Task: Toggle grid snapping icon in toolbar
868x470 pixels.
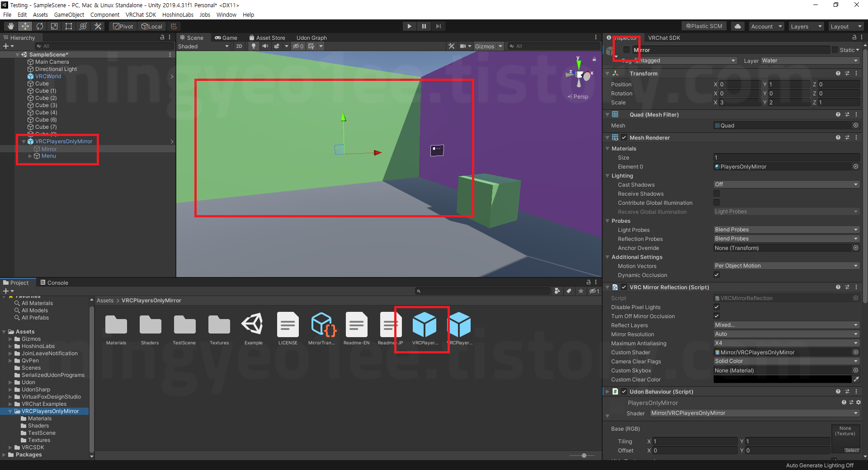Action: pyautogui.click(x=174, y=26)
